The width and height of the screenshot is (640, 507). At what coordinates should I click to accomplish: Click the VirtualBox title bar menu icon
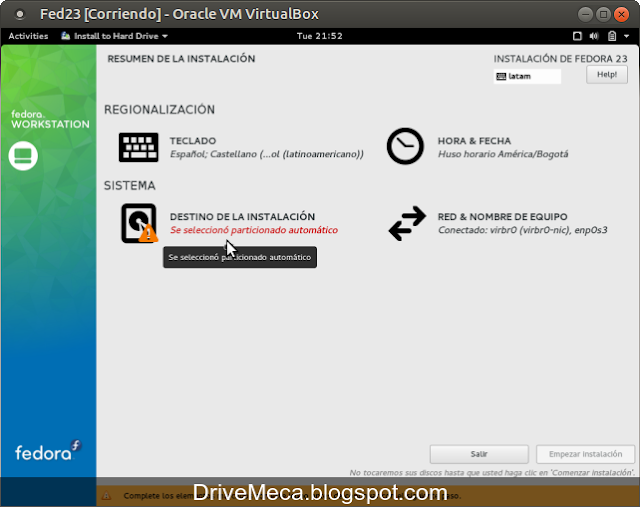click(x=19, y=14)
